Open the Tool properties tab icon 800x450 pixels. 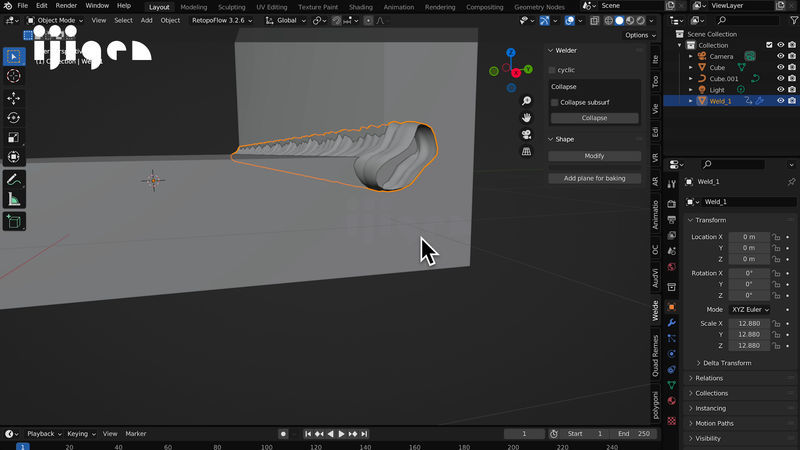(671, 184)
